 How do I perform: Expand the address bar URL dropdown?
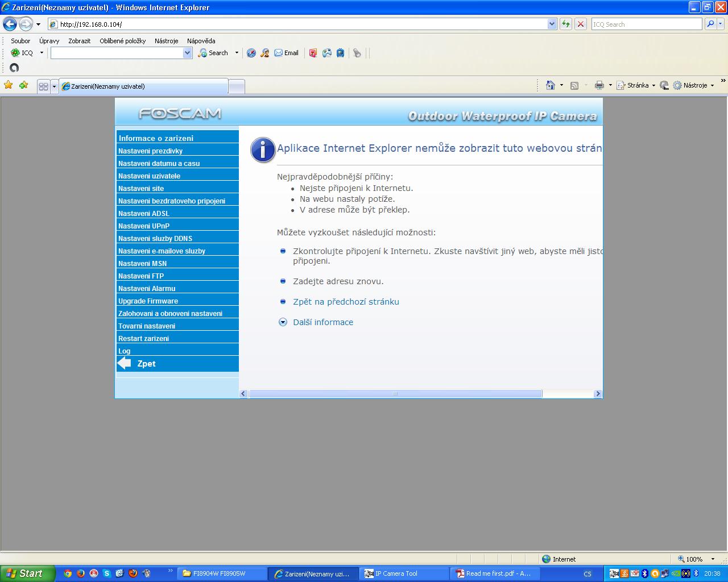[552, 24]
